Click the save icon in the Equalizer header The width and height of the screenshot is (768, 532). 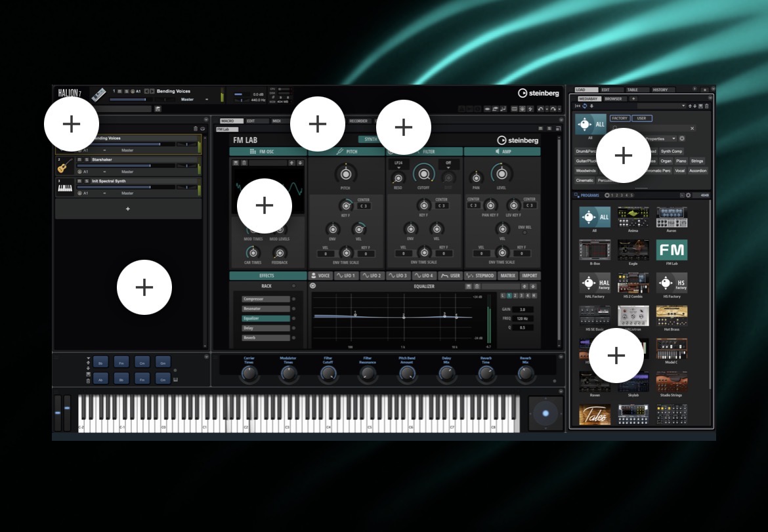(x=468, y=286)
